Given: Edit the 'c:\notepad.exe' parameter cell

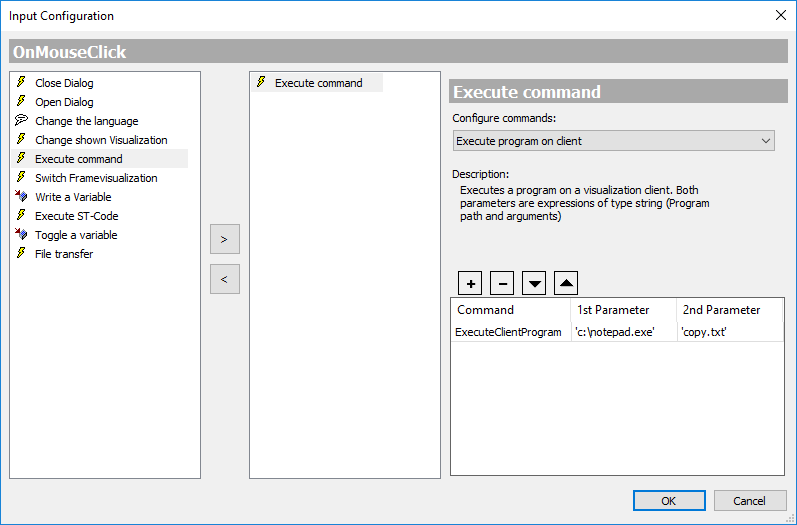Looking at the screenshot, I should pyautogui.click(x=624, y=332).
